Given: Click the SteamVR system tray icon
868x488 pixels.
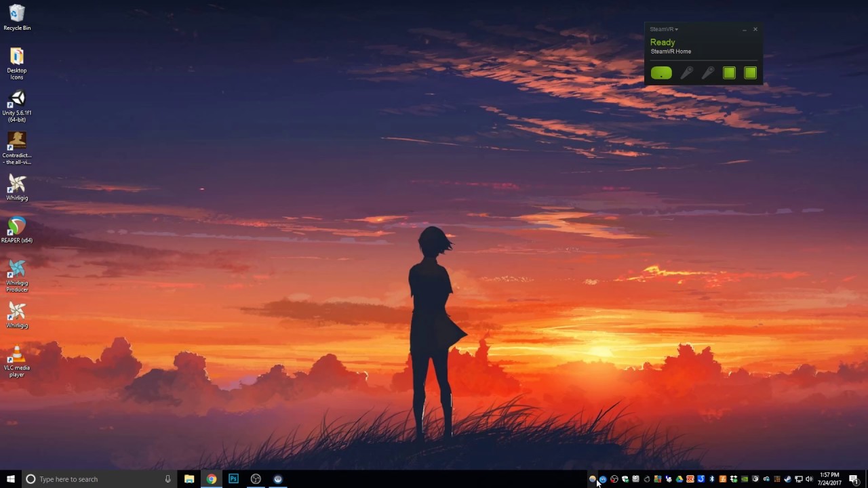Looking at the screenshot, I should pos(603,479).
